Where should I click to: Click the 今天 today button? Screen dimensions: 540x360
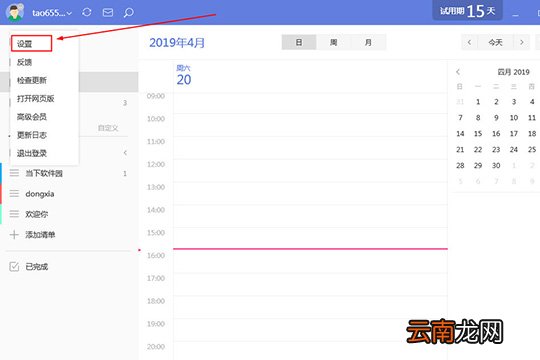point(496,42)
